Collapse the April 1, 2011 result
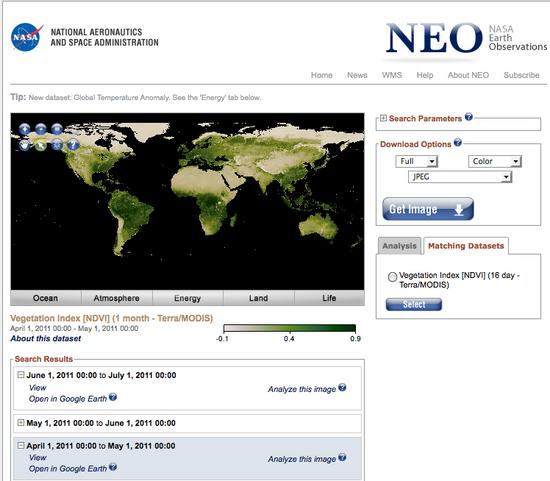 click(21, 446)
